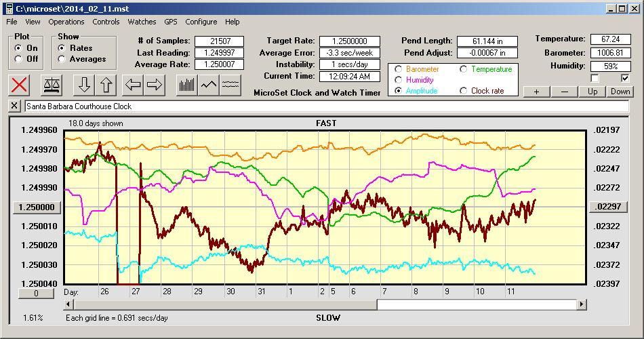The width and height of the screenshot is (644, 339).
Task: Select the Averages show option
Action: click(x=62, y=59)
